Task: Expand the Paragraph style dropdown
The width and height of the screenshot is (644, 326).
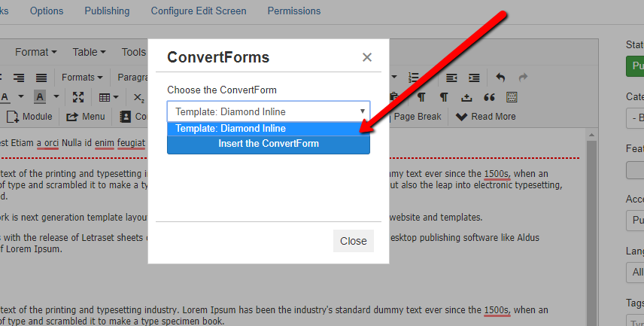Action: point(132,78)
